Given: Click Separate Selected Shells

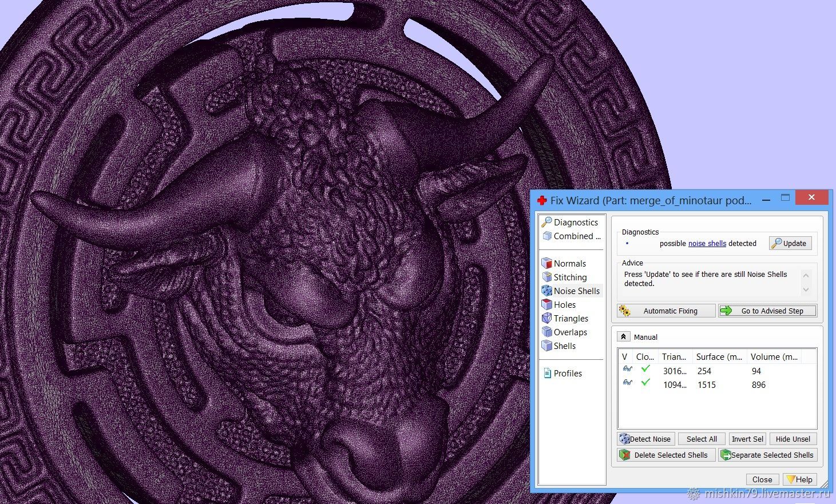Looking at the screenshot, I should (x=767, y=455).
